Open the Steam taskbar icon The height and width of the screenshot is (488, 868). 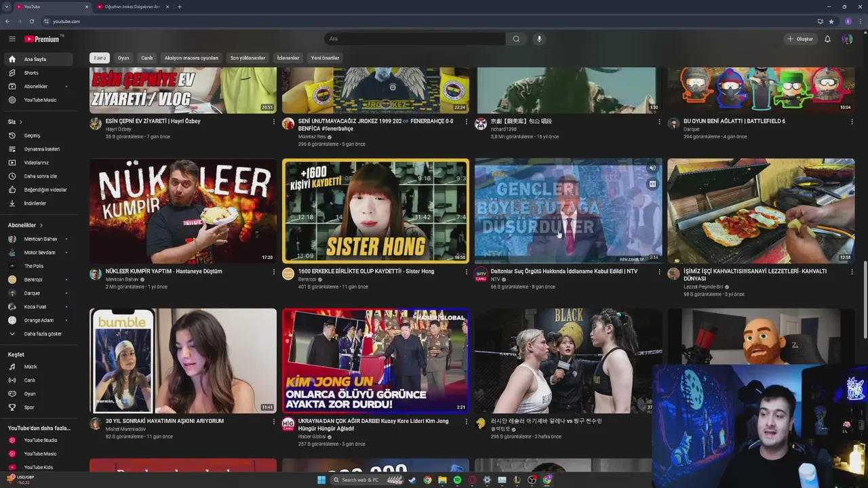click(412, 480)
